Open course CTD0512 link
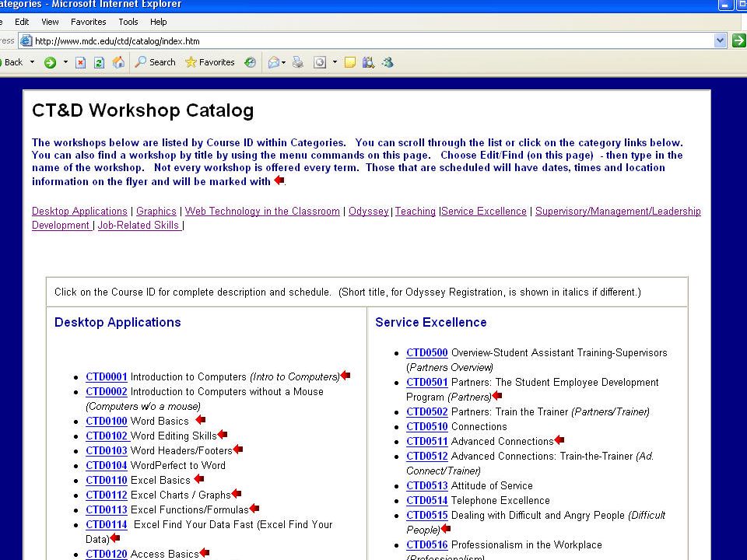The height and width of the screenshot is (560, 747). click(x=427, y=456)
